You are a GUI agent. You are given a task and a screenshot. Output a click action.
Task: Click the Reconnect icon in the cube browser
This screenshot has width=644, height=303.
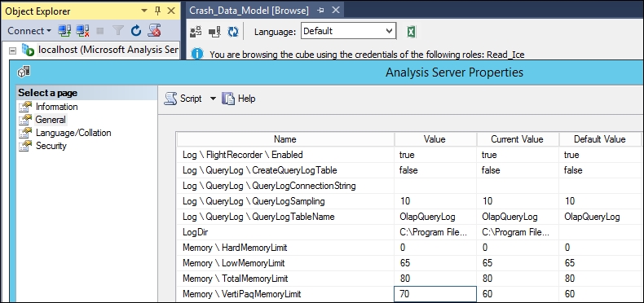pos(214,31)
